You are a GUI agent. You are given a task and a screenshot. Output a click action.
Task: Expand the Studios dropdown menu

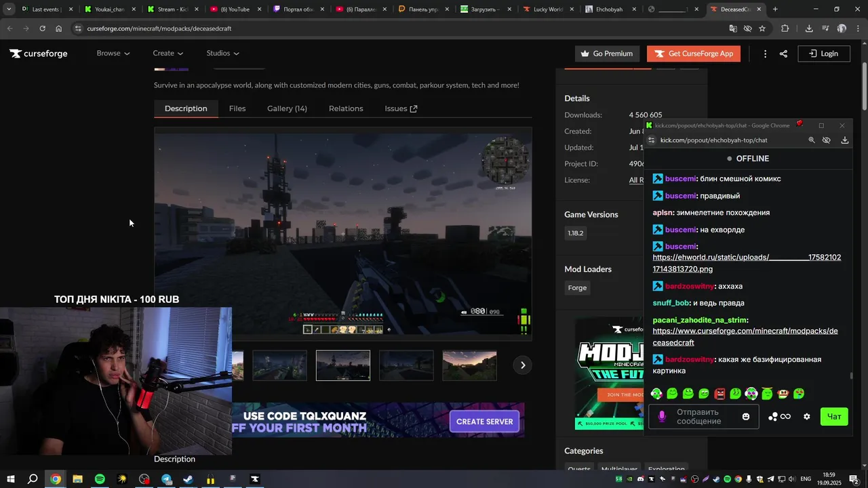(223, 54)
